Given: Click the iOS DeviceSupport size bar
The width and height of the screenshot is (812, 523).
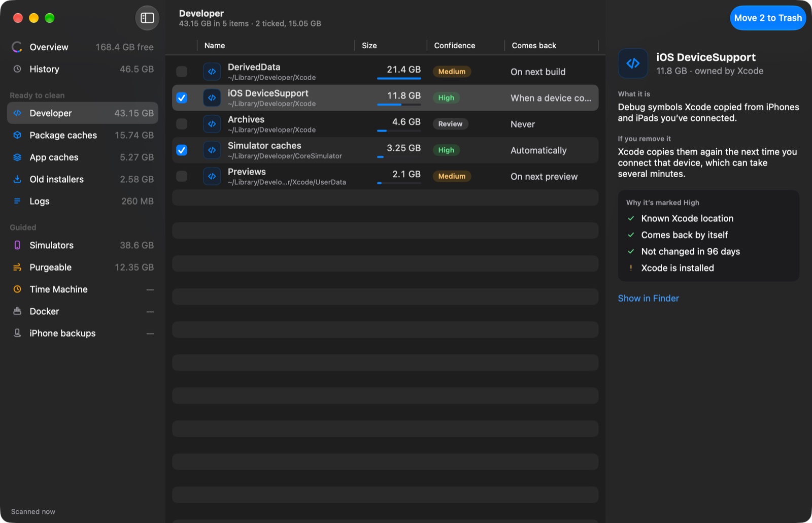Looking at the screenshot, I should pos(399,105).
